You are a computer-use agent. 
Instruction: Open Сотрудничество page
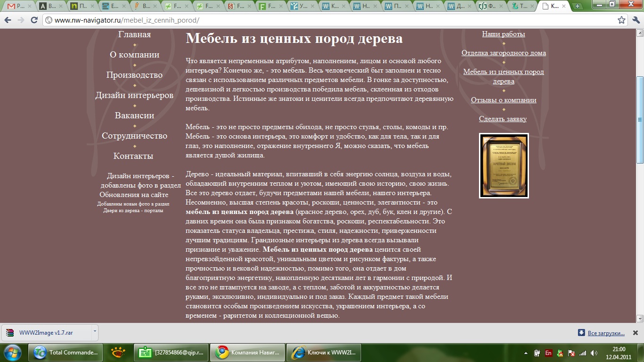[x=134, y=136]
